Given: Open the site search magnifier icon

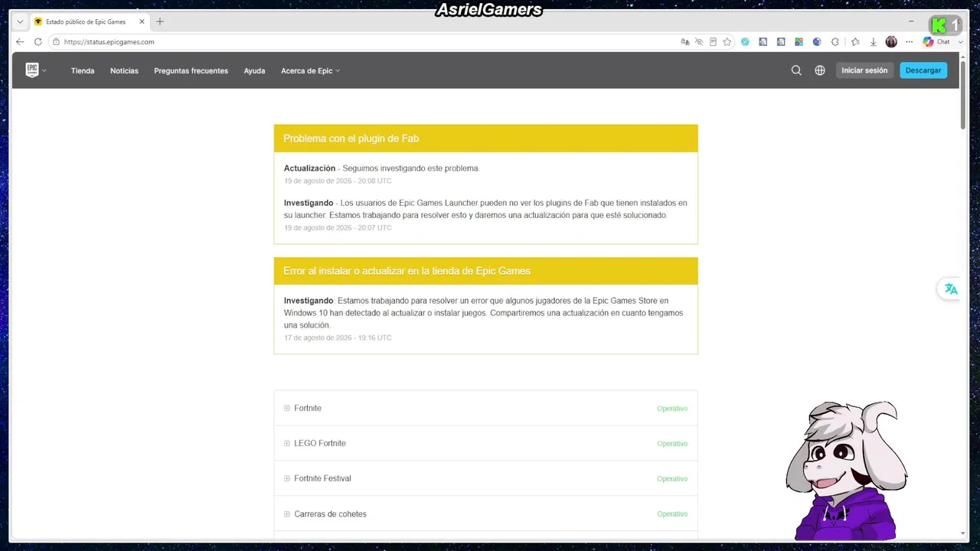Looking at the screenshot, I should [x=796, y=70].
